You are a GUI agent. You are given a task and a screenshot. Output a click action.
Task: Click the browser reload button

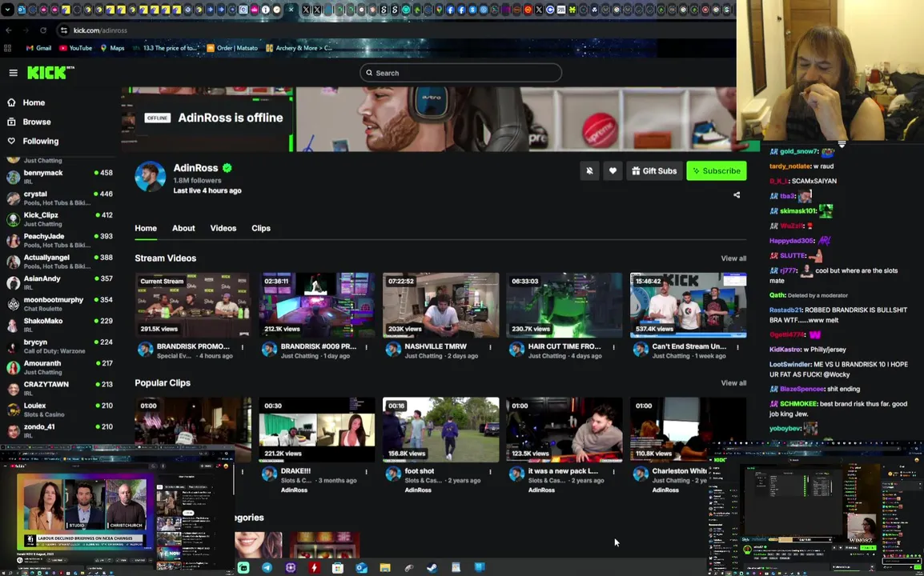[43, 30]
